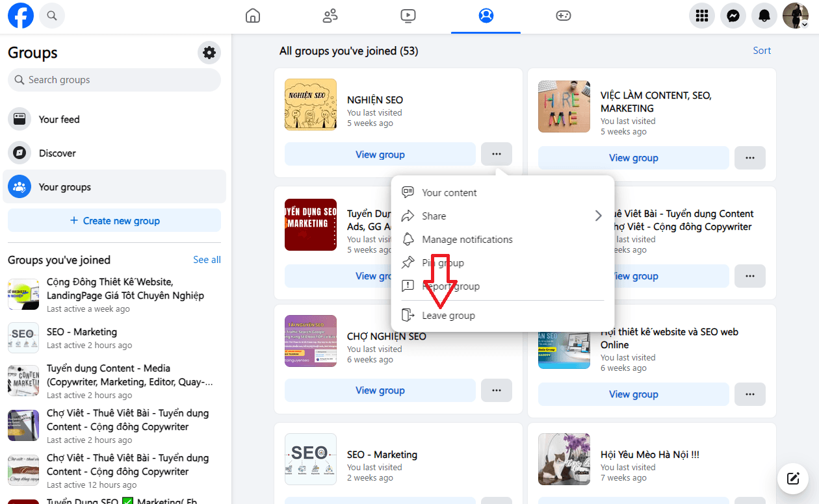Choose Manage notifications in popup menu
Viewport: 819px width, 504px height.
pos(502,240)
